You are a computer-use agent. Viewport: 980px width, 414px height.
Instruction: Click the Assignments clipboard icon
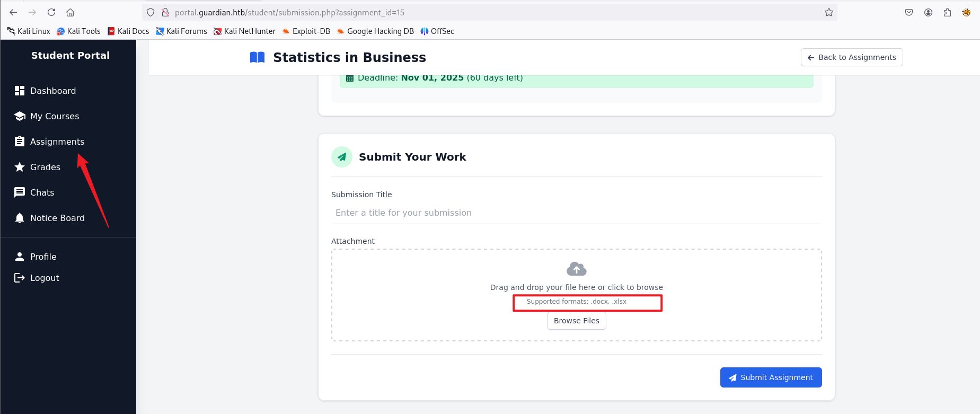20,142
